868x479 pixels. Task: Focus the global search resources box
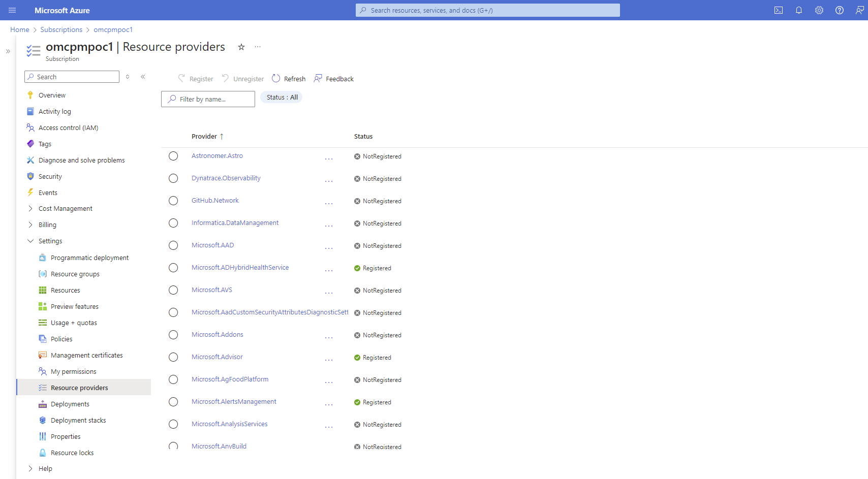pyautogui.click(x=488, y=10)
